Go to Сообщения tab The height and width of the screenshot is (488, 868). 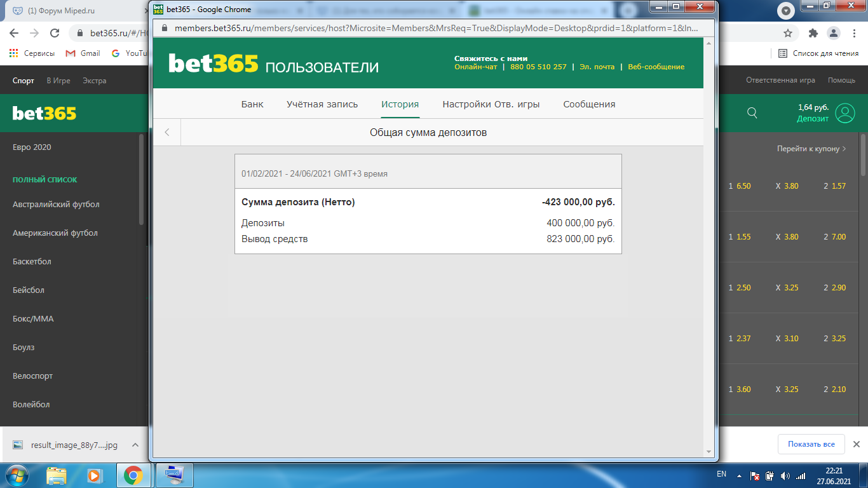589,104
